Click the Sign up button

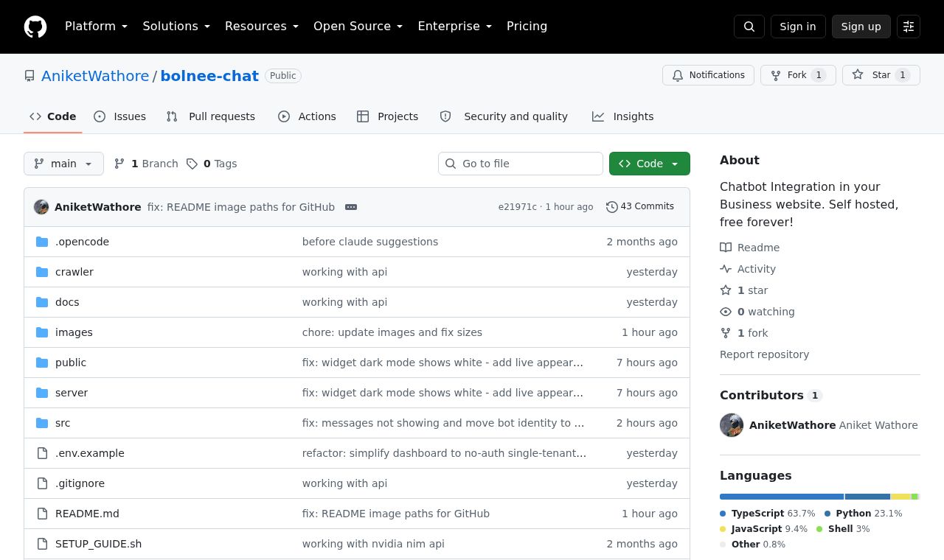tap(861, 27)
